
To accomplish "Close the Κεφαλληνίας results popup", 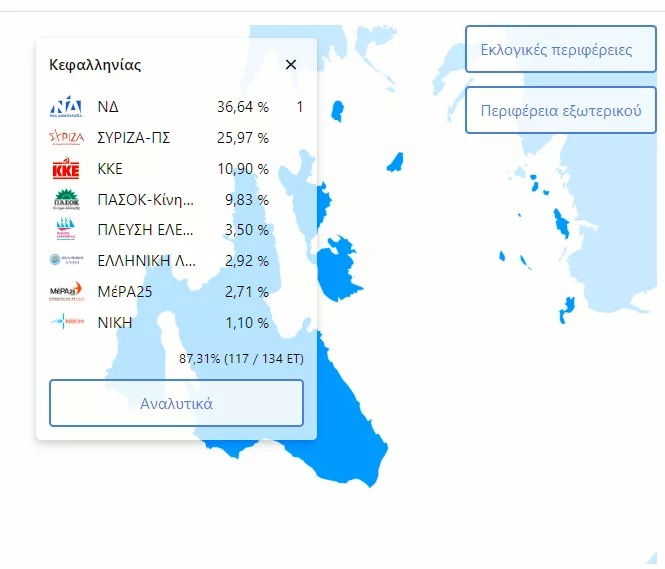I will 291,64.
